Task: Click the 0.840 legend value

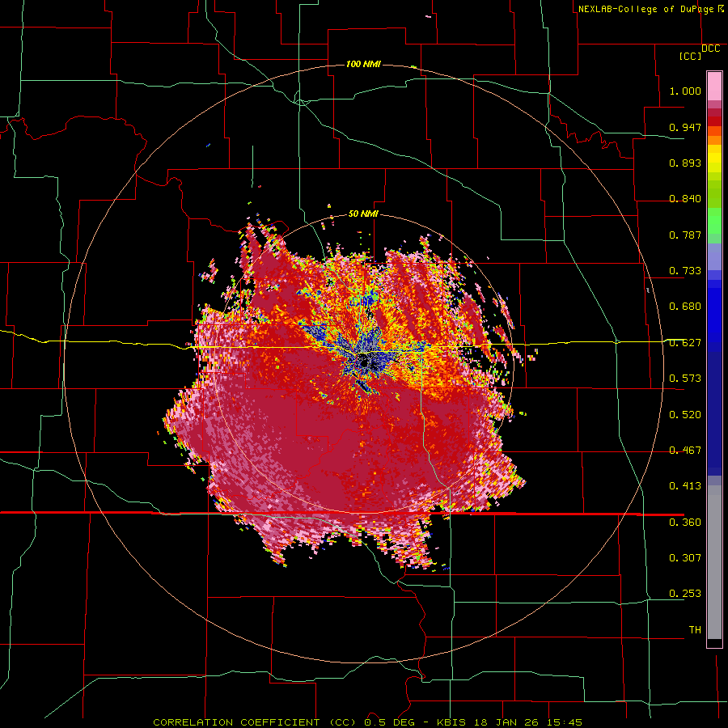Action: (x=685, y=199)
